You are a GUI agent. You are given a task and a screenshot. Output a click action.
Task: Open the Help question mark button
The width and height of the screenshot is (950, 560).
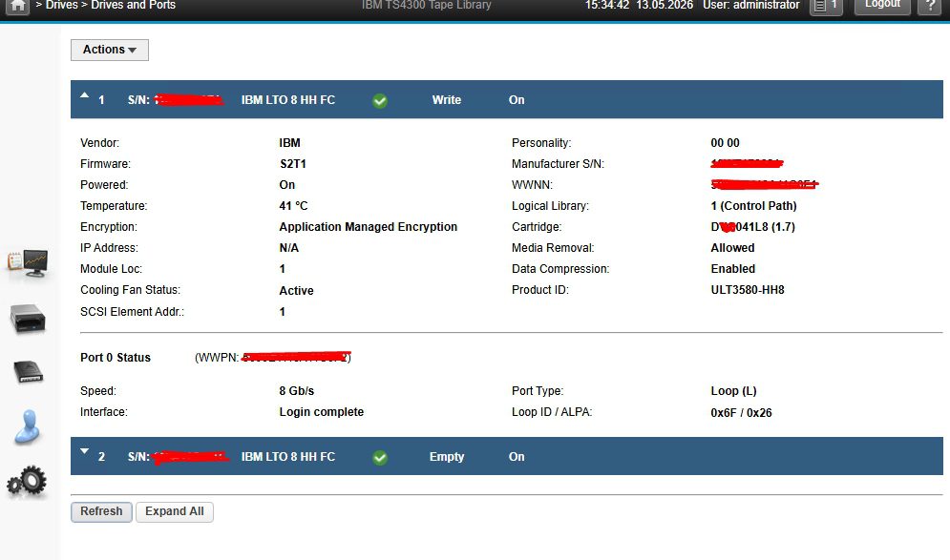pos(929,6)
